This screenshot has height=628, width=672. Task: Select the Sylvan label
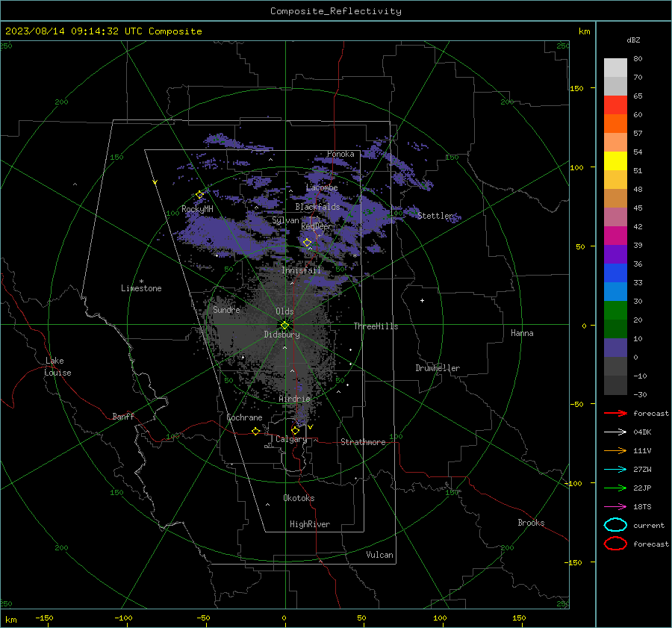pos(285,220)
